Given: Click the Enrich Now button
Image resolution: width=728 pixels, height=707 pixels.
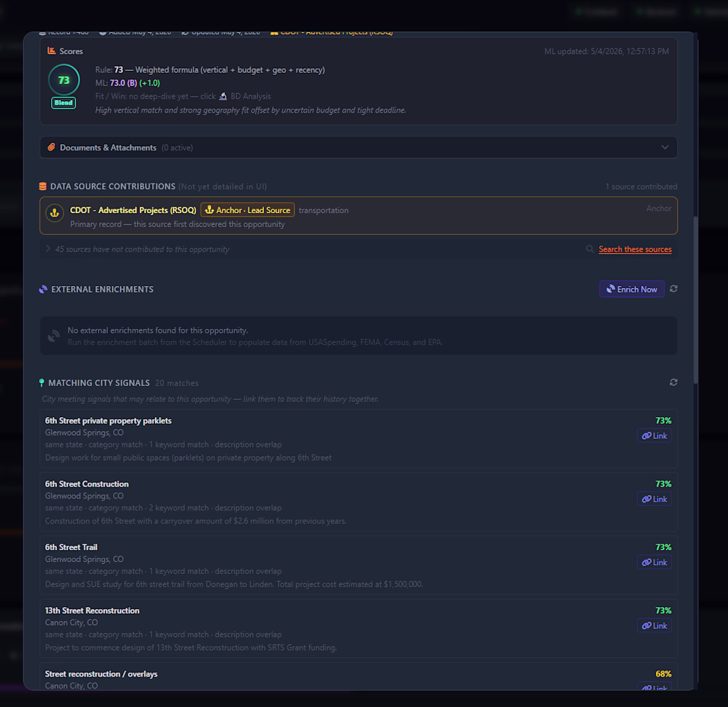Looking at the screenshot, I should pos(631,289).
